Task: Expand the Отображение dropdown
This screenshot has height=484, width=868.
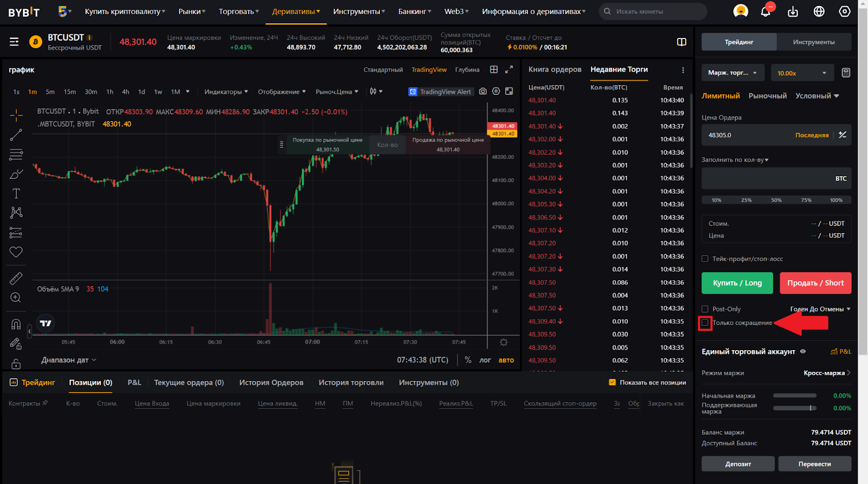Action: [282, 92]
